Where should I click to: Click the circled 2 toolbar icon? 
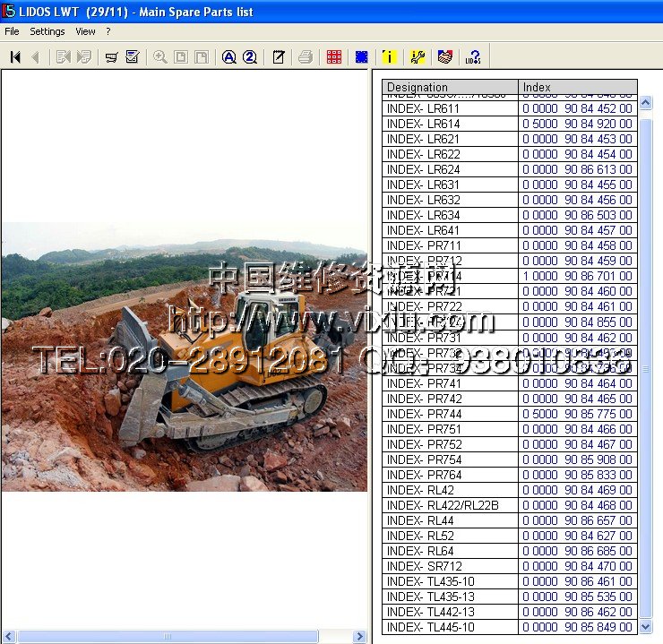coord(250,57)
